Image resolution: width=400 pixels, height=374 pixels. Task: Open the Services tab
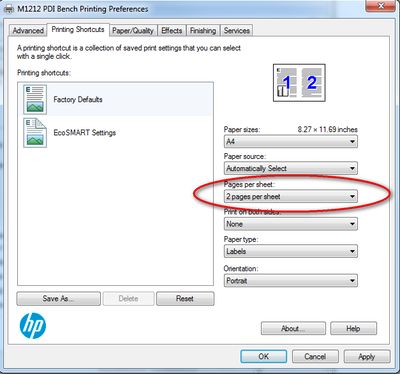(236, 31)
